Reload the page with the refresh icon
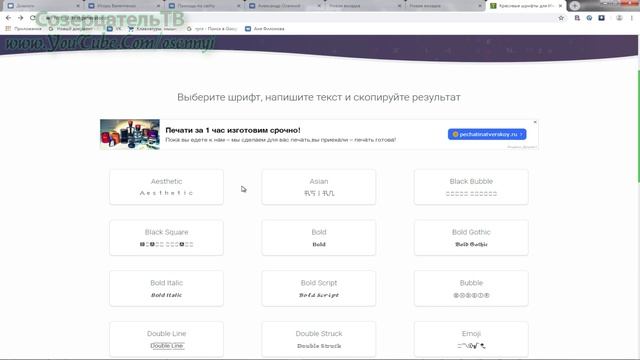 [33, 18]
